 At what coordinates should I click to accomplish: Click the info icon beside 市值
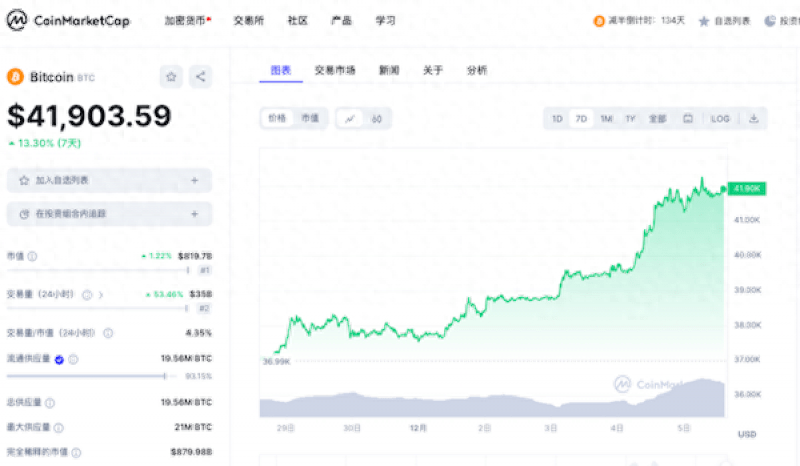(32, 256)
